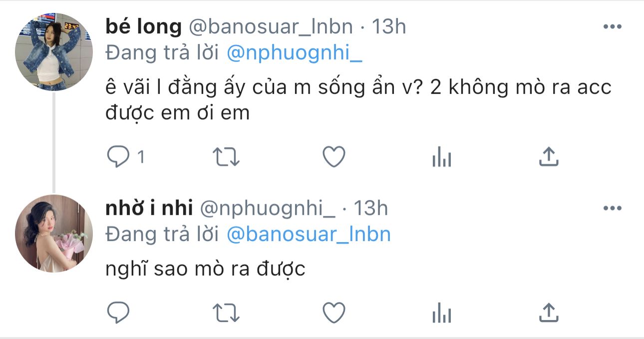
Task: Open bé long's profile picture
Action: 54,52
